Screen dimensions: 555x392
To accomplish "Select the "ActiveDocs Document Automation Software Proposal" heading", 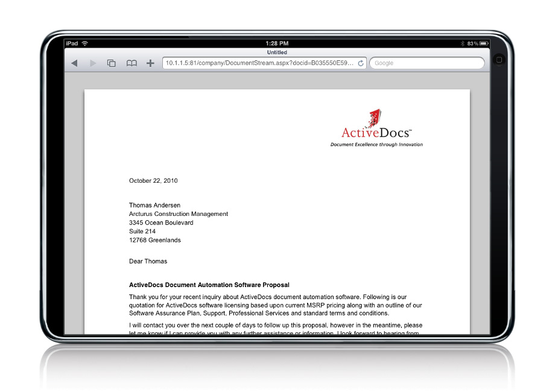I will coord(209,285).
